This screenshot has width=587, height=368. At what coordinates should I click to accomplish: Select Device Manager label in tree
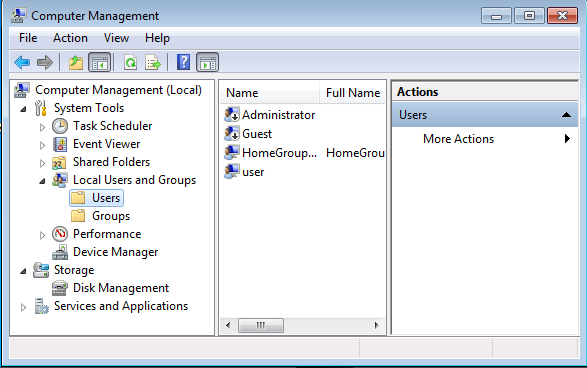[116, 252]
